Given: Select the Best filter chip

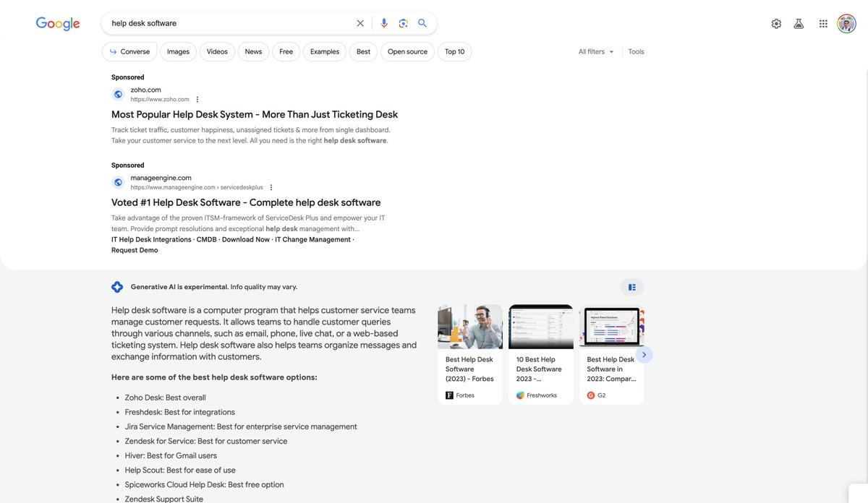Looking at the screenshot, I should 363,51.
